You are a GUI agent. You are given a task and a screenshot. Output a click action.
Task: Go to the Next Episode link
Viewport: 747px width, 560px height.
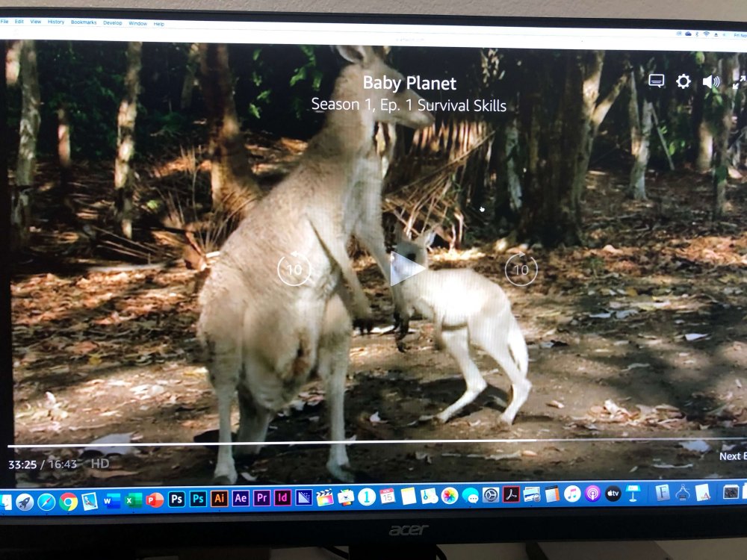733,455
